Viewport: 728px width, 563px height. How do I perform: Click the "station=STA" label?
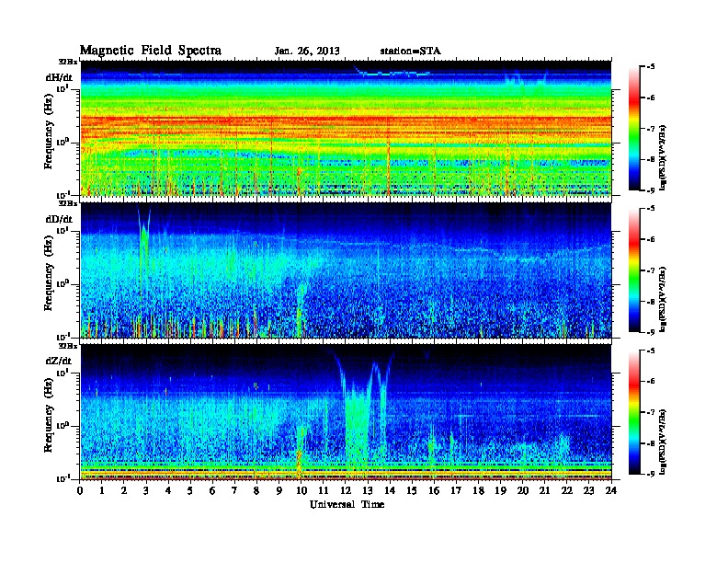point(411,52)
